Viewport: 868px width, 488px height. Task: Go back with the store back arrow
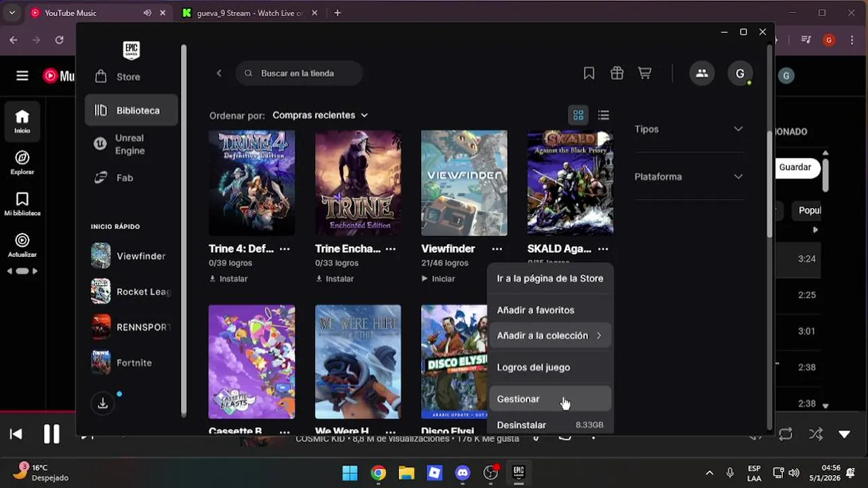click(x=218, y=73)
